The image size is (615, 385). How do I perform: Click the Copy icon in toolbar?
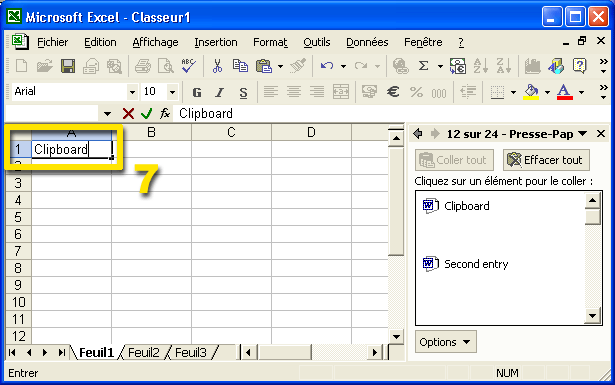tap(240, 66)
